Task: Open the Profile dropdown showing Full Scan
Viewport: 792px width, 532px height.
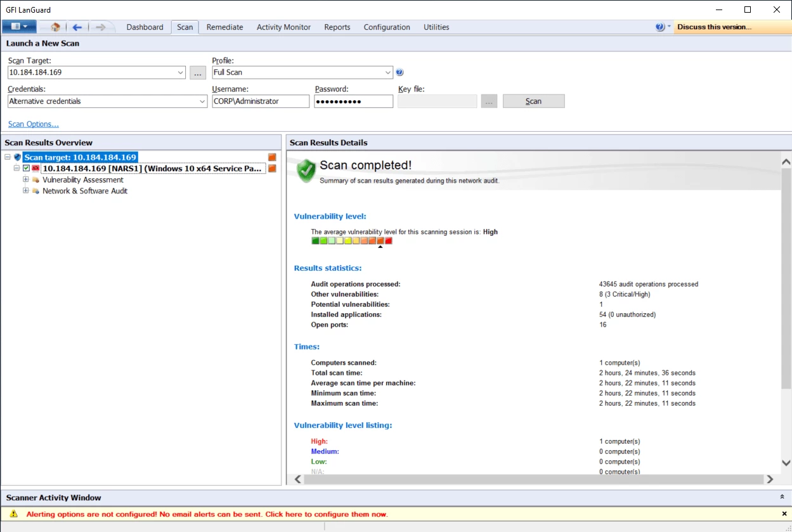Action: tap(387, 72)
